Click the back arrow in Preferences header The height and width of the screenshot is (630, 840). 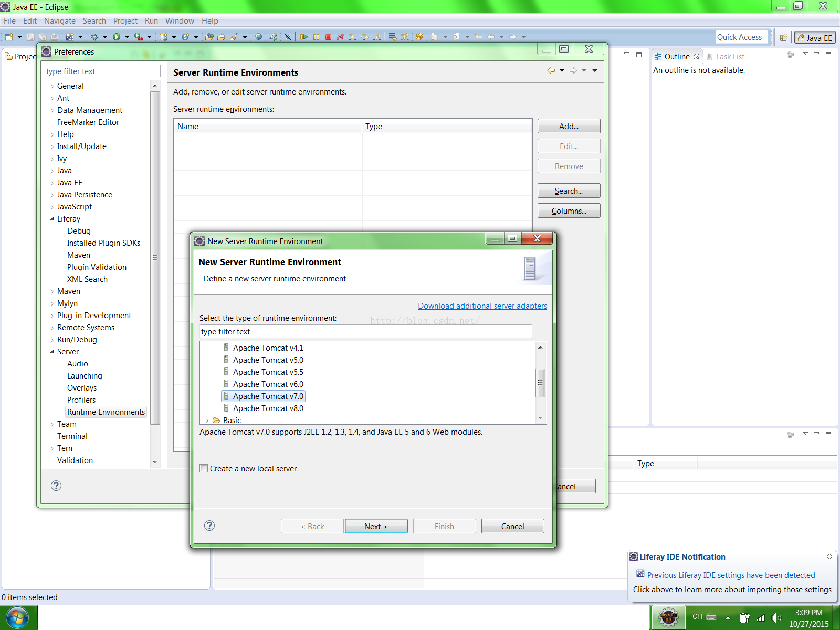551,70
